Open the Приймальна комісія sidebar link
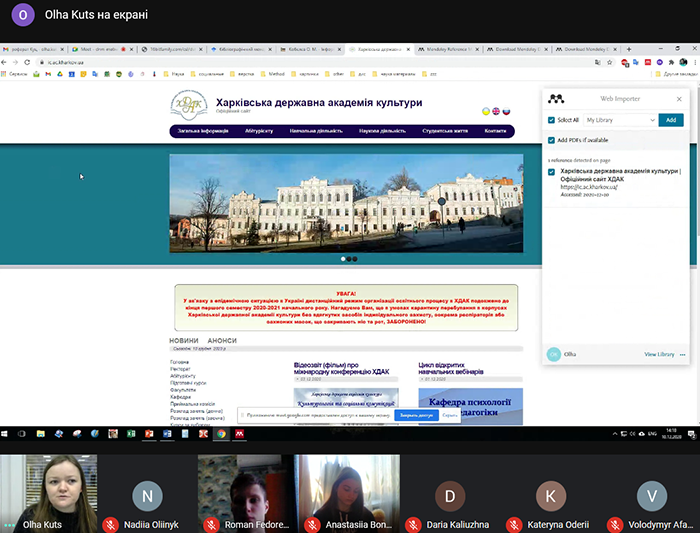The height and width of the screenshot is (533, 700). click(x=192, y=404)
